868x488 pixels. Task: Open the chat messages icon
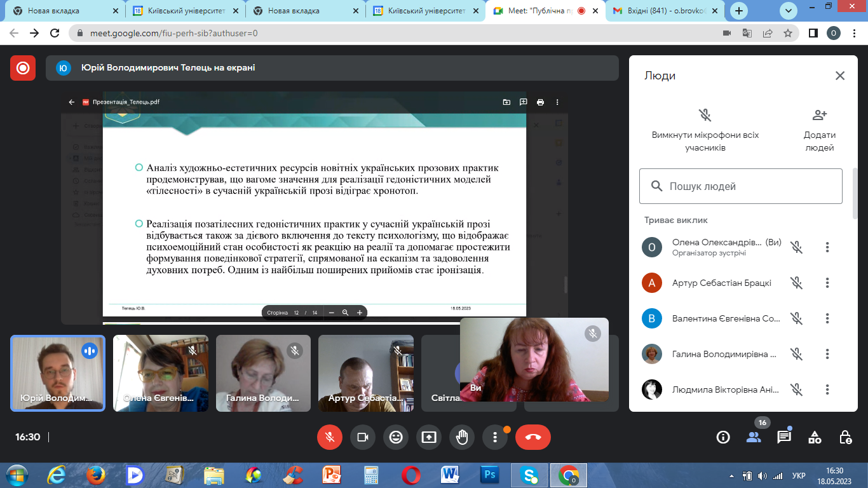click(784, 437)
